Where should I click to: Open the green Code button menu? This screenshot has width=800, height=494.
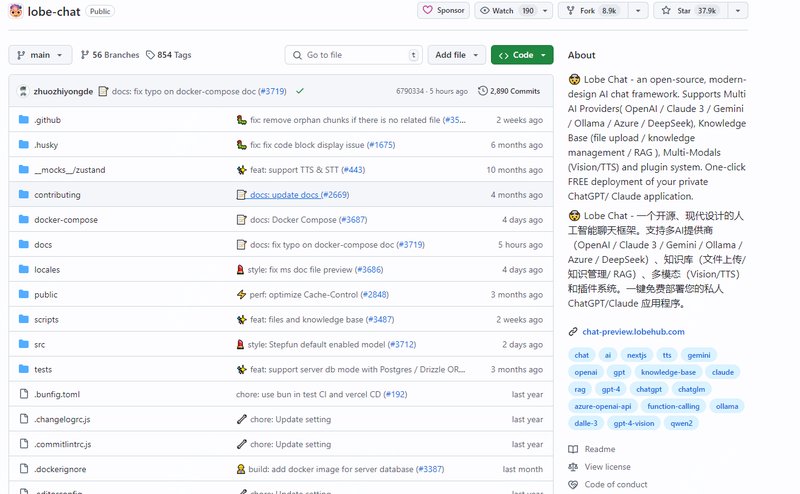point(521,55)
